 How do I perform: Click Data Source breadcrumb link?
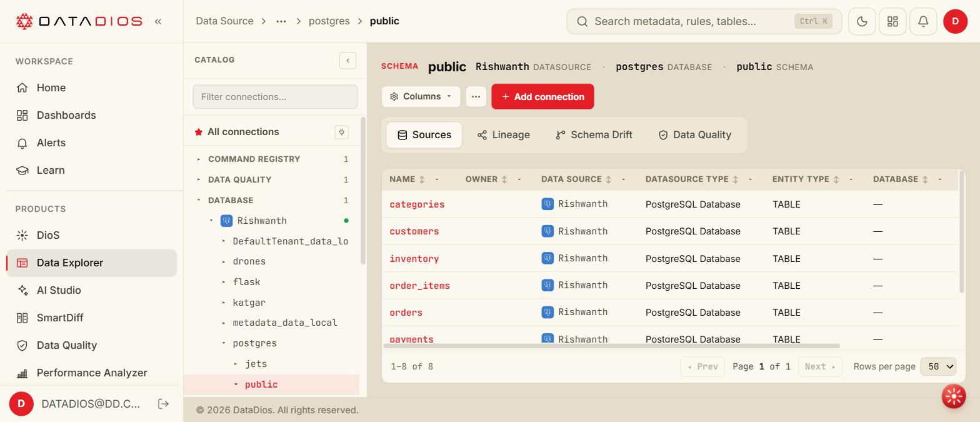tap(224, 21)
